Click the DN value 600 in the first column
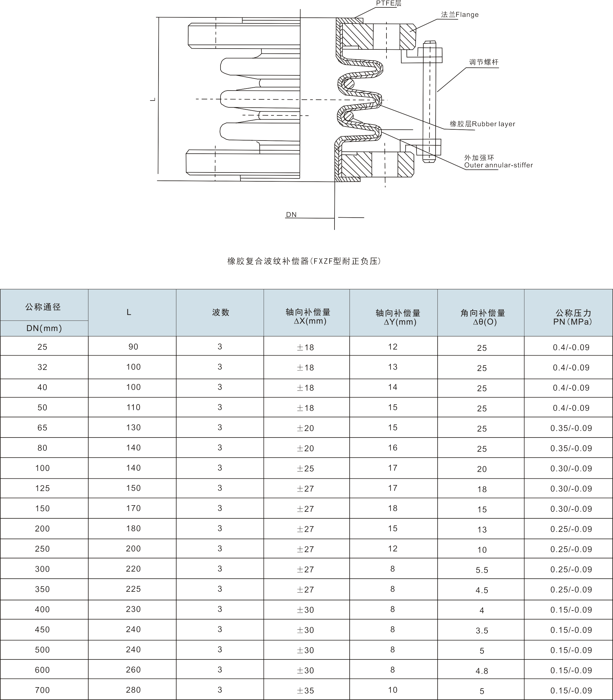Screen dimensions: 613x700 pos(42,670)
